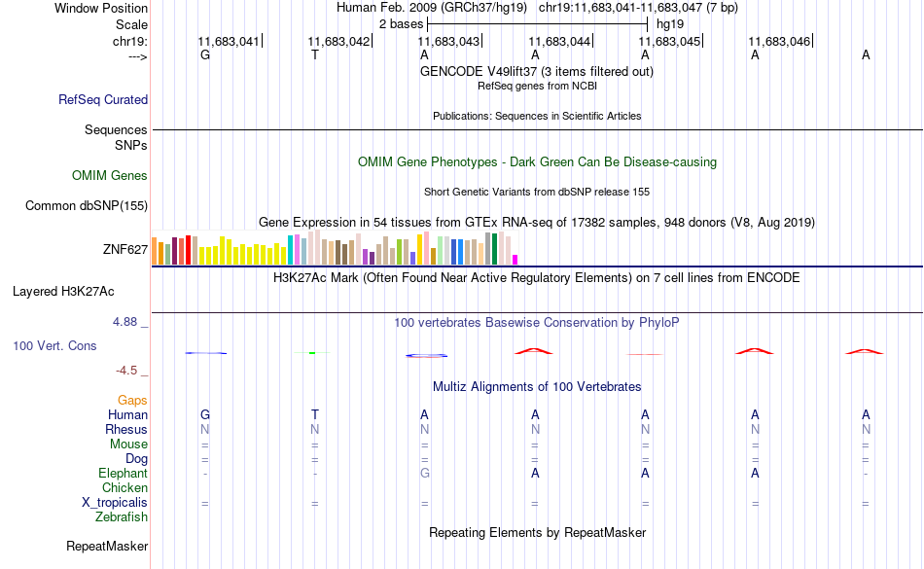Click the H3K27Ac Mark track title
Viewport: 924px width, 569px height.
[537, 278]
